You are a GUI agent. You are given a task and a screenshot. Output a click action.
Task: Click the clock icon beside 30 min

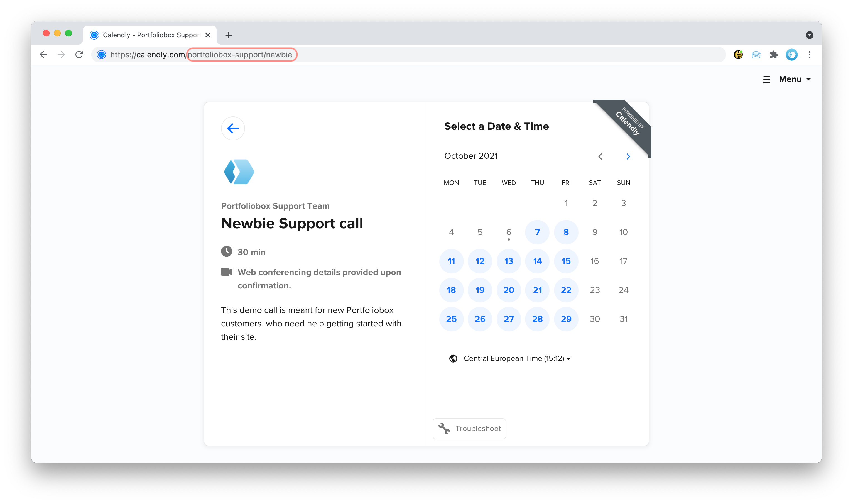click(227, 252)
